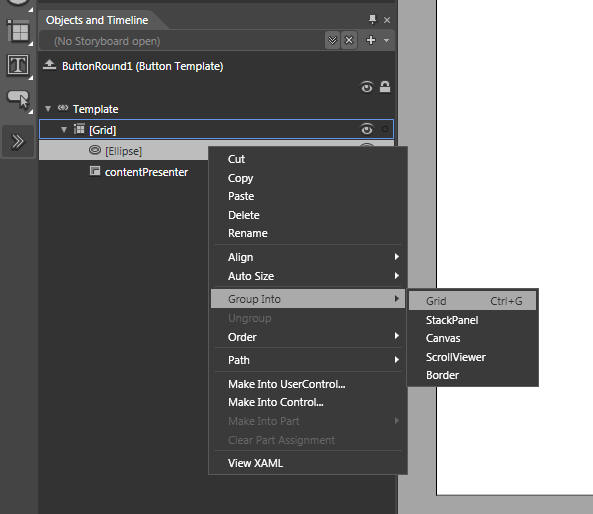This screenshot has width=593, height=514.
Task: Click the return scope up-arrow beside ButtonRound1
Action: click(49, 65)
